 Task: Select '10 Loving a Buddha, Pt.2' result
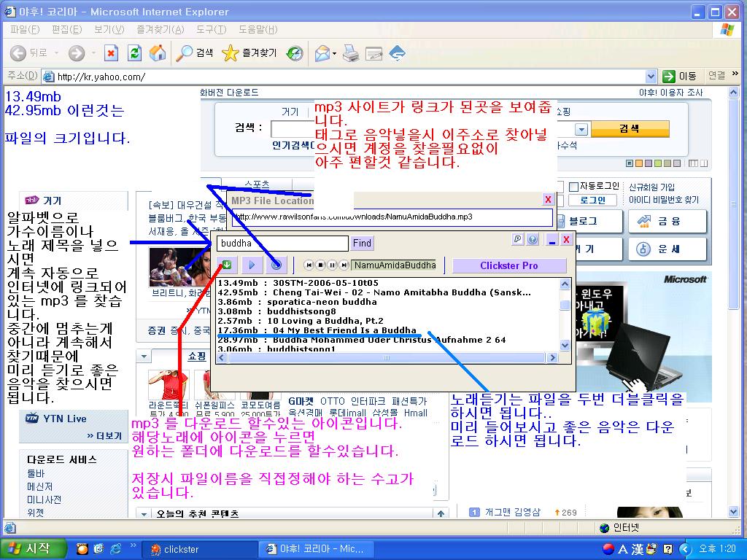[x=301, y=321]
